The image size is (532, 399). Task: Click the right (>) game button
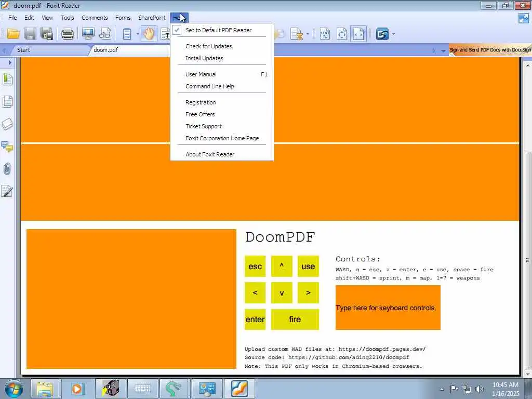[x=308, y=292]
